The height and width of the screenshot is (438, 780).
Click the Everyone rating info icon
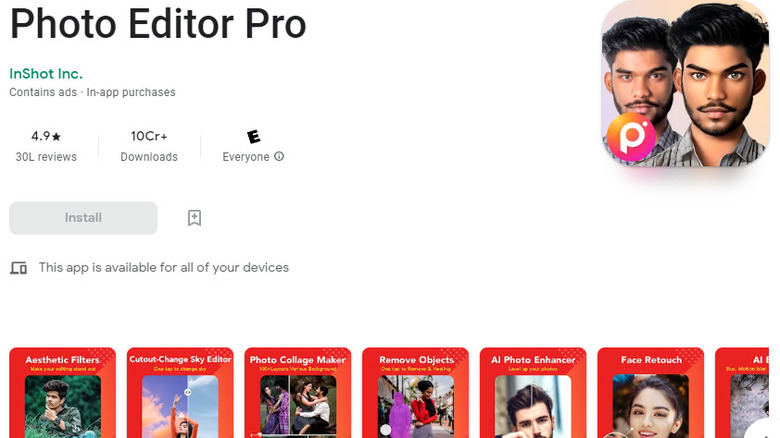coord(279,156)
